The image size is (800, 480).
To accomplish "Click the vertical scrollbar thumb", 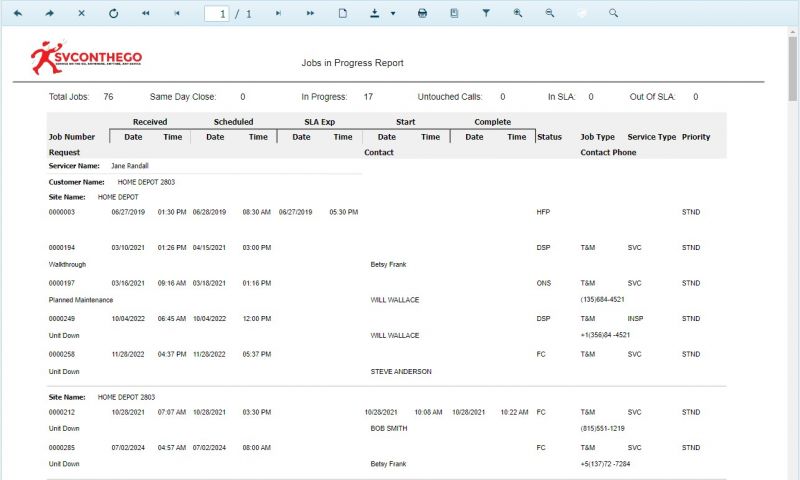I will (x=792, y=68).
